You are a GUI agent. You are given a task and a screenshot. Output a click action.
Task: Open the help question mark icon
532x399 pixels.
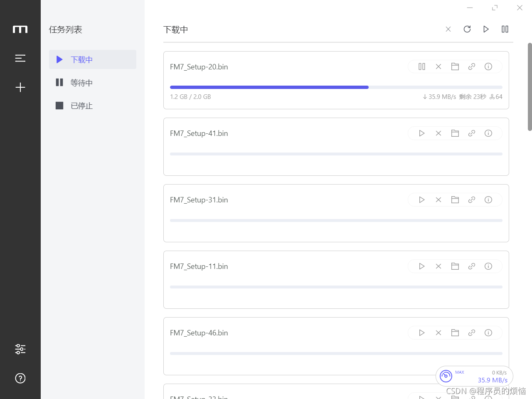(20, 378)
